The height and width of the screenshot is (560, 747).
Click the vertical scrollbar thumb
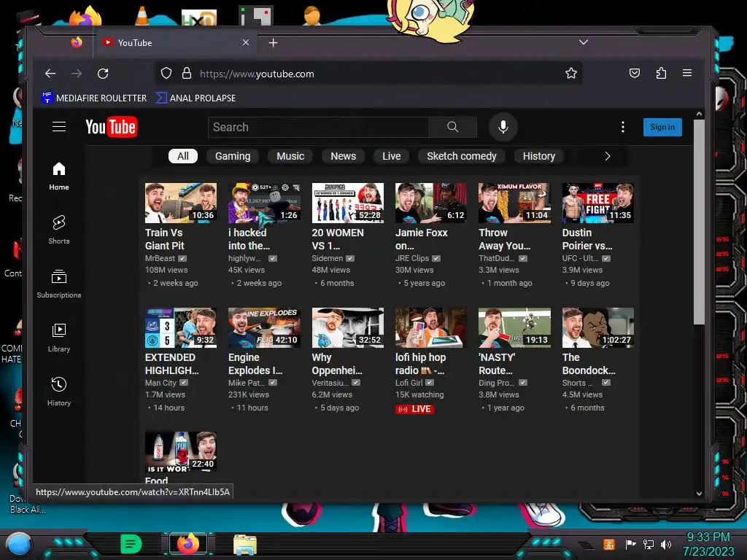pos(699,222)
